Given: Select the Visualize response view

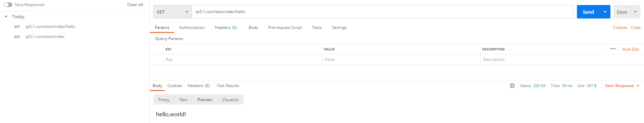Looking at the screenshot, I should coord(230,100).
